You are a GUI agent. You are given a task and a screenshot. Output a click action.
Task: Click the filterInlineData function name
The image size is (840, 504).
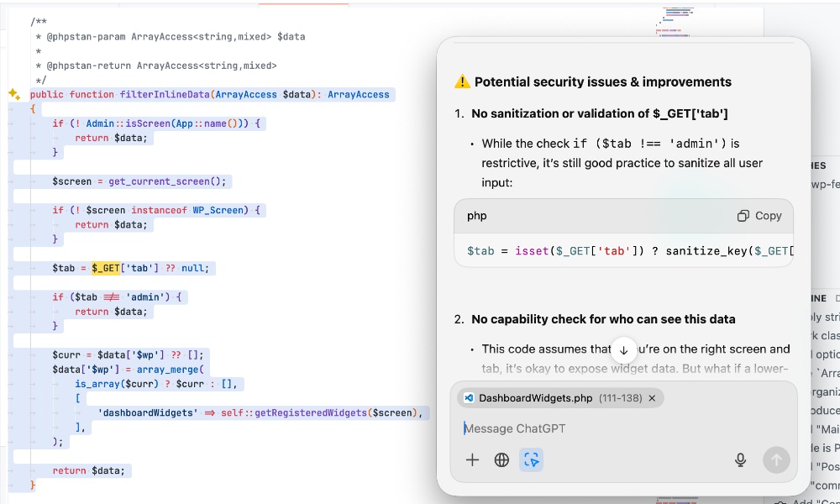pos(165,94)
